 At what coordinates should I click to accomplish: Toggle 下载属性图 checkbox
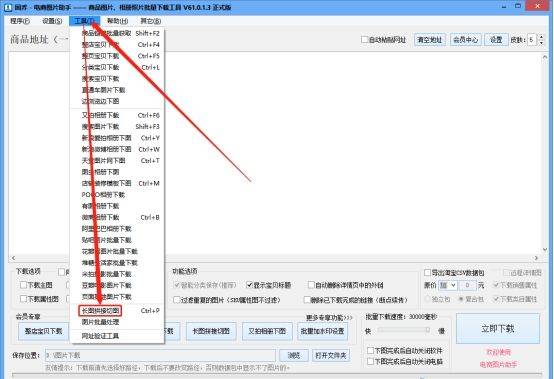(x=23, y=299)
